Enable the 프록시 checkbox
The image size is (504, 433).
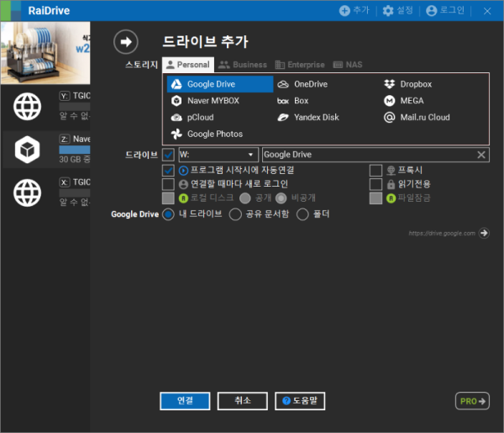coord(375,171)
